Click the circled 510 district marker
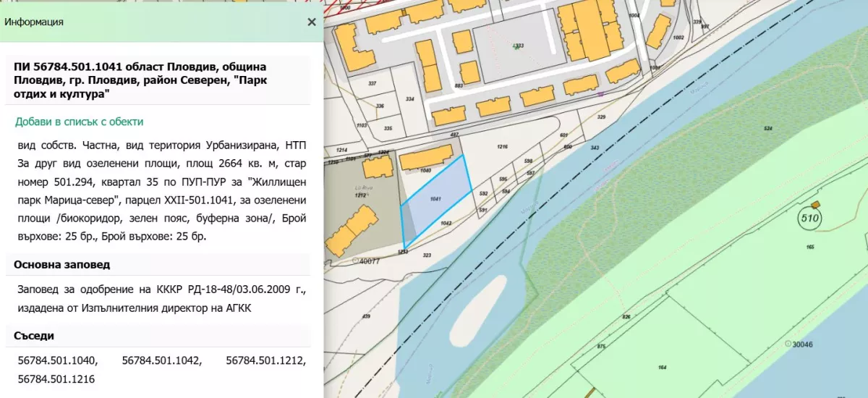868x398 pixels. tap(810, 217)
